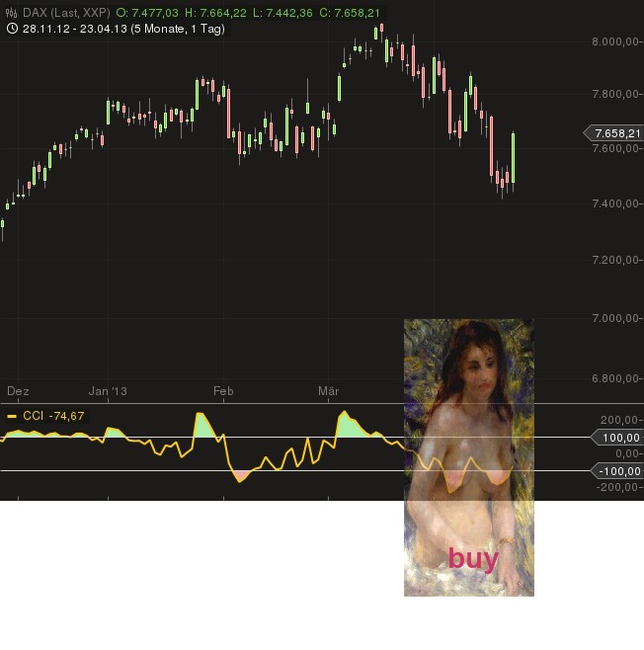Screen dimensions: 644x650
Task: Click the 200,00 CCI axis label
Action: [619, 421]
